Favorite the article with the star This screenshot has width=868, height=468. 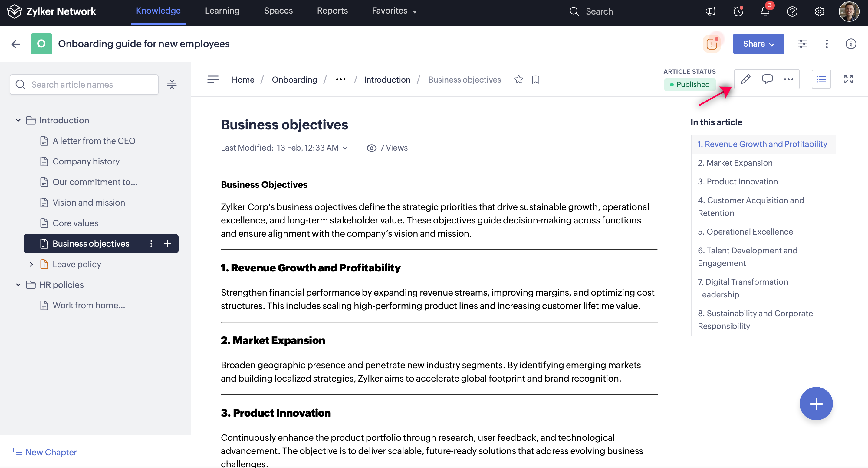(x=518, y=80)
